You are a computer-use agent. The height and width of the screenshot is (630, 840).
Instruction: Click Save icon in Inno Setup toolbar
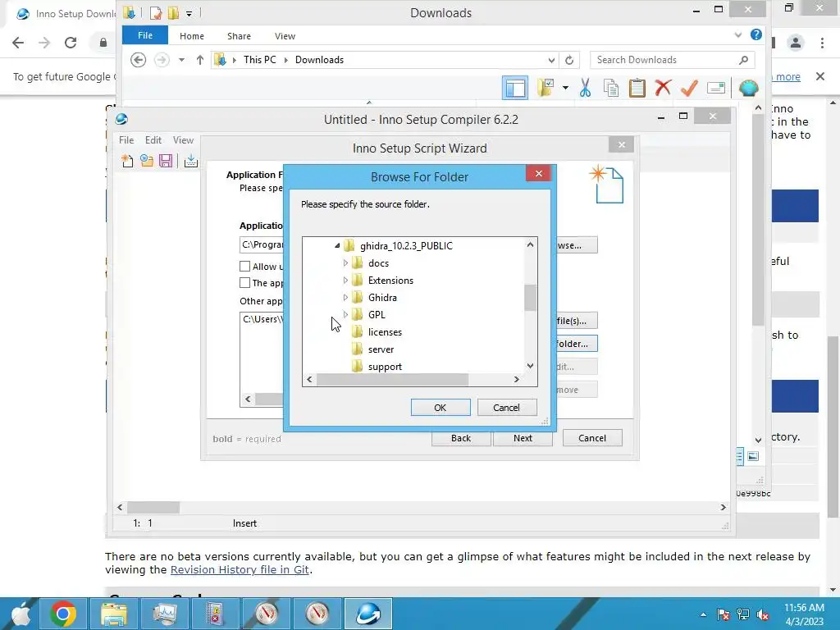click(166, 161)
